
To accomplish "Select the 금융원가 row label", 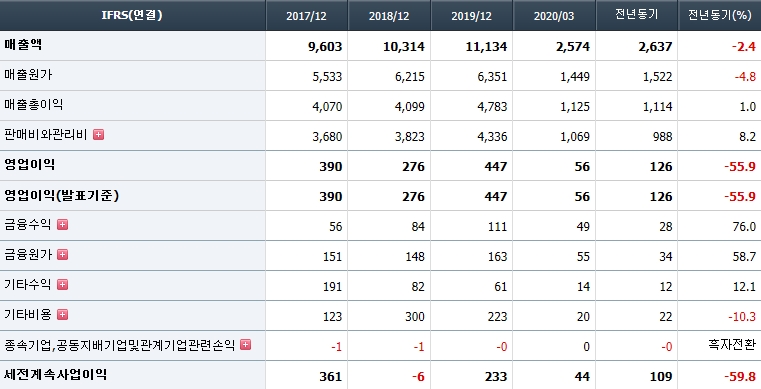I will tap(28, 254).
